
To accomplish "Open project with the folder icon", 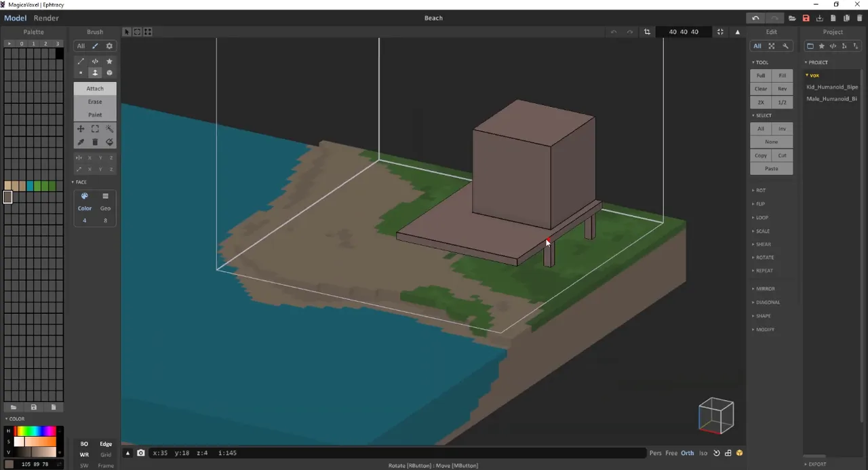I will (792, 18).
